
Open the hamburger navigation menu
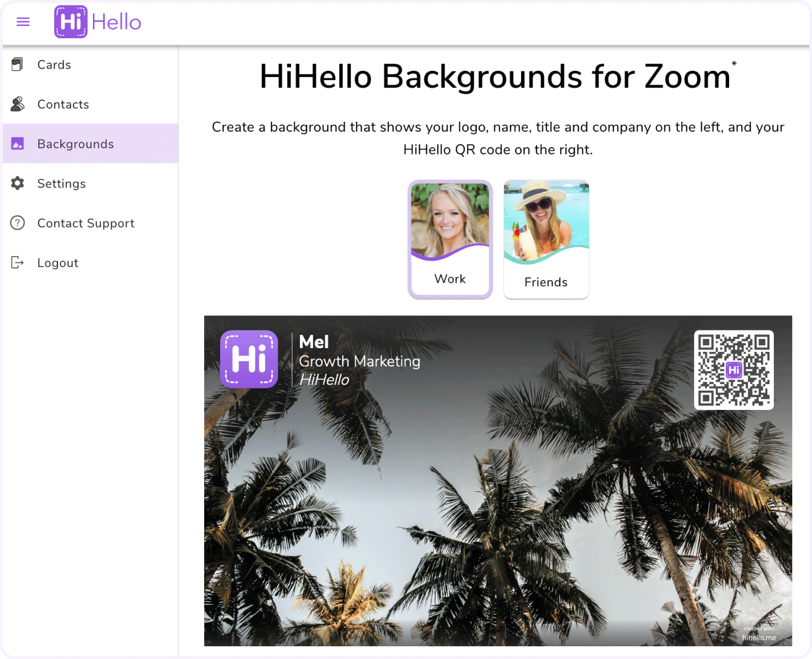click(x=23, y=22)
